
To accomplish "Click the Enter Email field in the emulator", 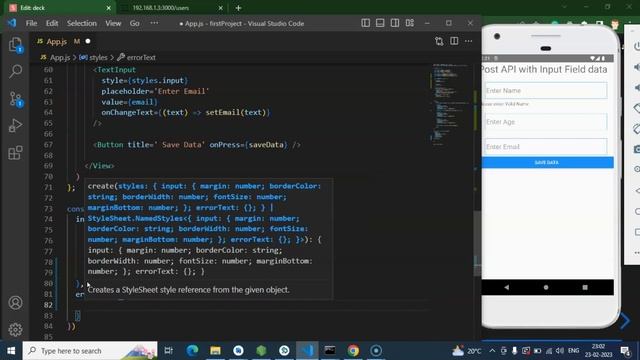I will click(x=546, y=147).
